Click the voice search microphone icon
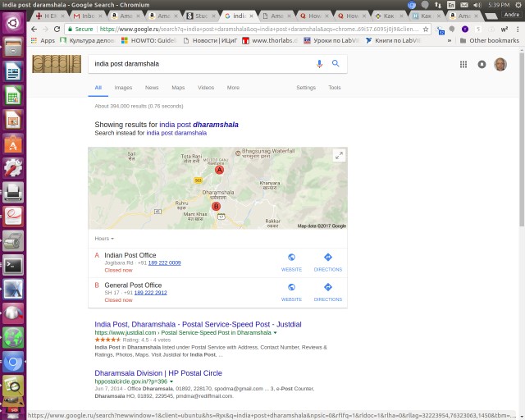The height and width of the screenshot is (420, 525). click(x=319, y=63)
